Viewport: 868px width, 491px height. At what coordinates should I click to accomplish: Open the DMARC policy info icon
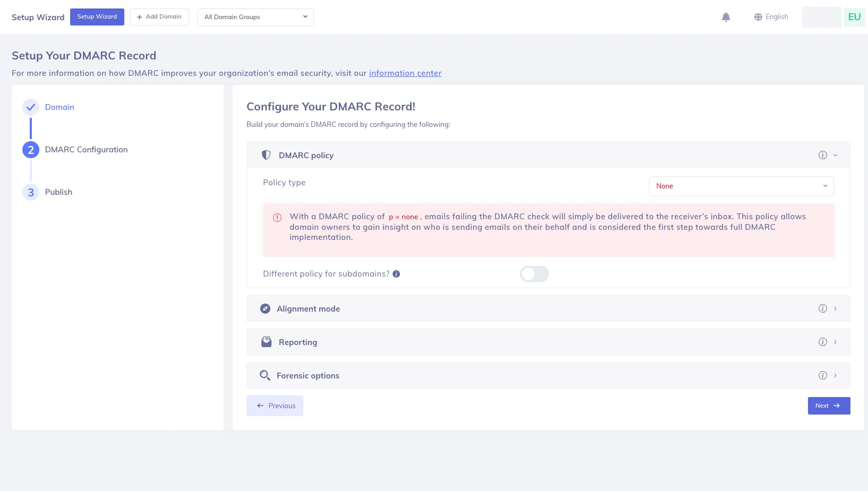(822, 155)
